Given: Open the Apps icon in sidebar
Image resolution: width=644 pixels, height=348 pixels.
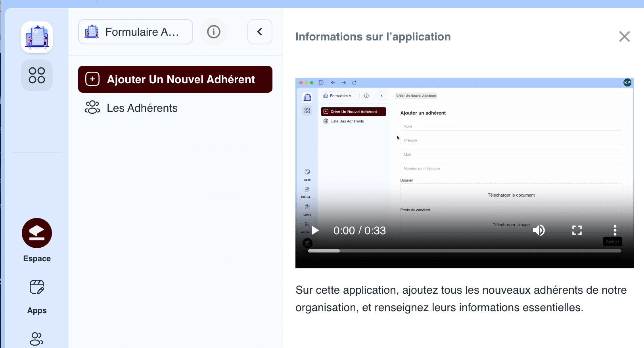Looking at the screenshot, I should 37,287.
